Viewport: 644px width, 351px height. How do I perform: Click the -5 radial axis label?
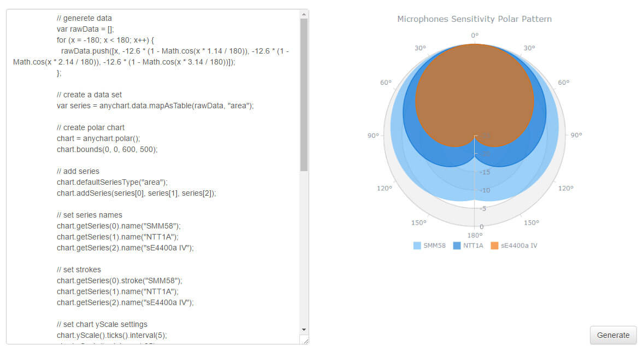click(x=483, y=208)
